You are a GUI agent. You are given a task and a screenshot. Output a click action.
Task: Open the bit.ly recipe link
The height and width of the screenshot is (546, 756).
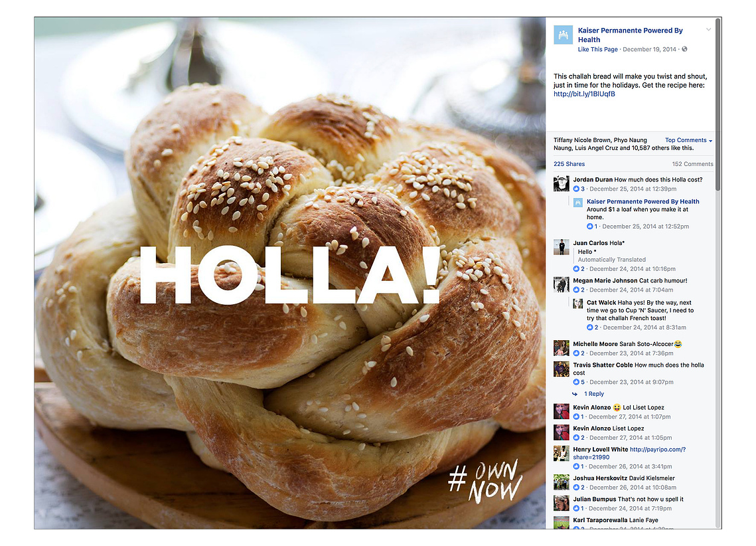[x=584, y=94]
